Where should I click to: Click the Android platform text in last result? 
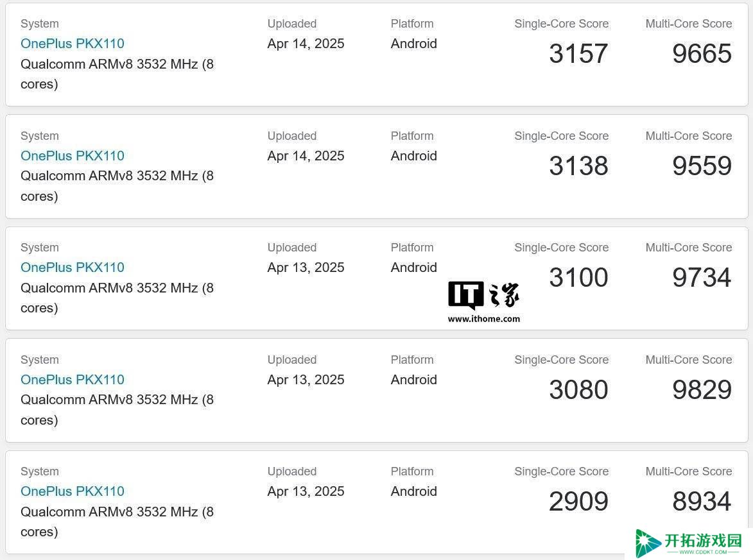pos(414,491)
